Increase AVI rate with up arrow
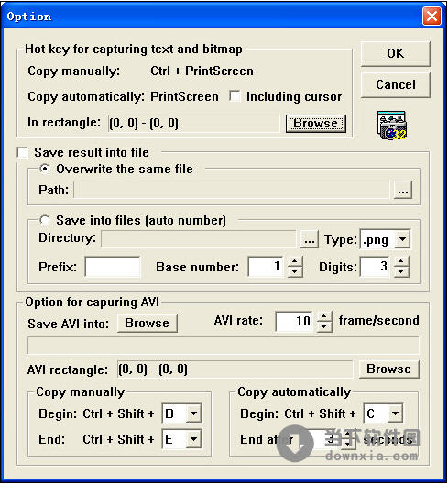 (x=324, y=316)
